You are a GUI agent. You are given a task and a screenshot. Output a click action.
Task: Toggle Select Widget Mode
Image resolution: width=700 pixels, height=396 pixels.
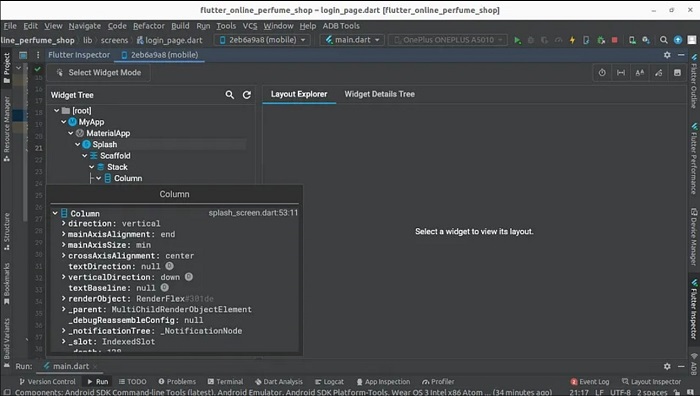pyautogui.click(x=99, y=73)
